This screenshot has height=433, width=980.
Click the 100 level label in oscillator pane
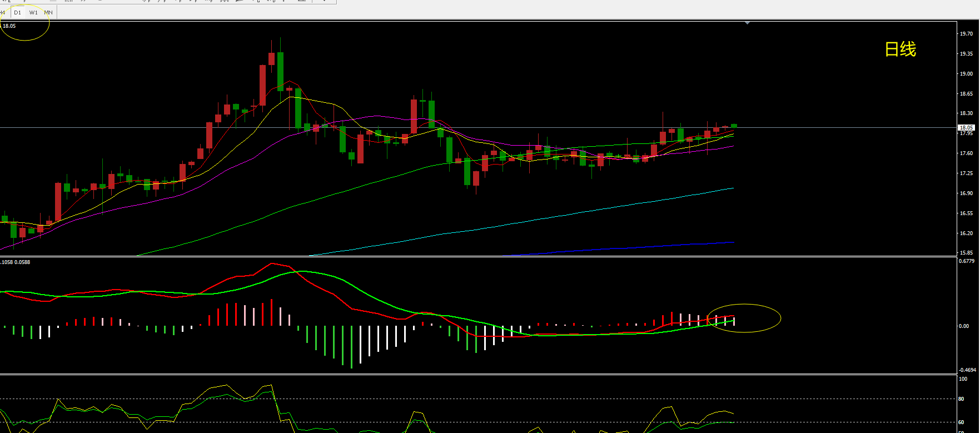coord(963,379)
